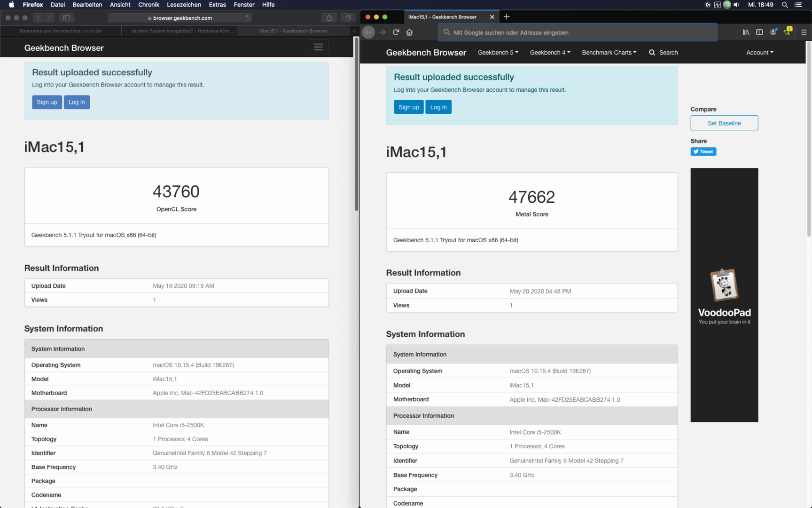Open the Chronik menu

(x=148, y=5)
